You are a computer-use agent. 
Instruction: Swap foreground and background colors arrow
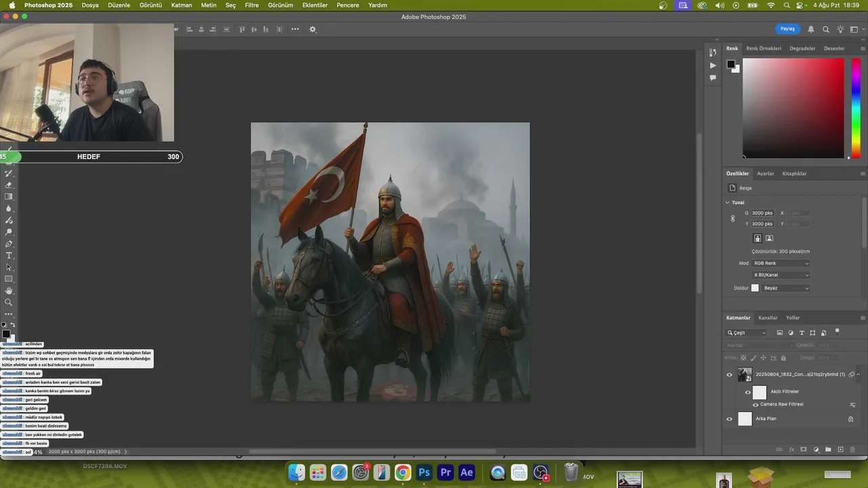click(12, 325)
